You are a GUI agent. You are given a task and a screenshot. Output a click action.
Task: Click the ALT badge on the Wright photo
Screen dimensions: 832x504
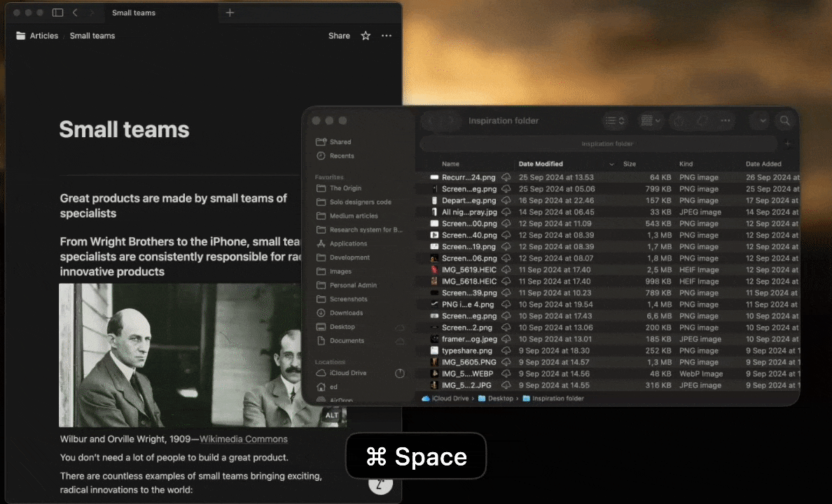click(x=332, y=415)
